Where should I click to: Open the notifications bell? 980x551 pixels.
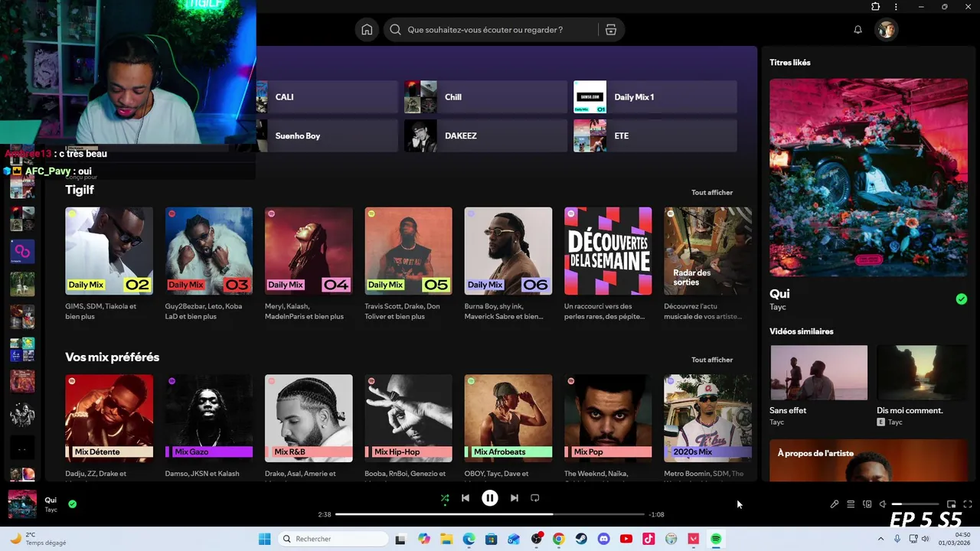pyautogui.click(x=857, y=30)
